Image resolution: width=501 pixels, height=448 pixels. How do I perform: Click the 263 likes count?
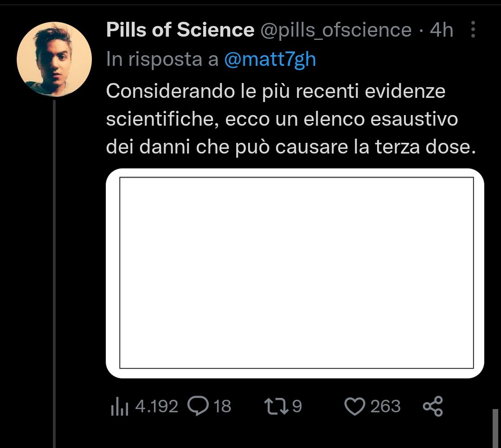pos(385,407)
